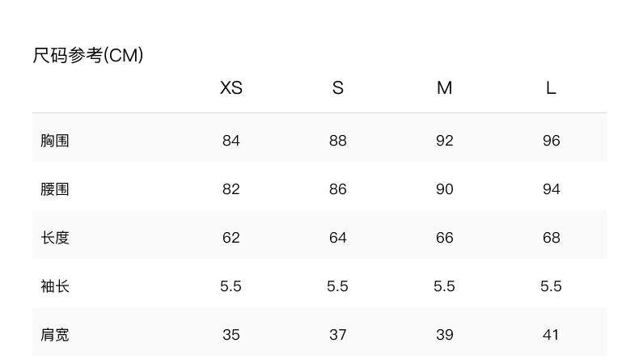Choose the L size column header

point(551,87)
